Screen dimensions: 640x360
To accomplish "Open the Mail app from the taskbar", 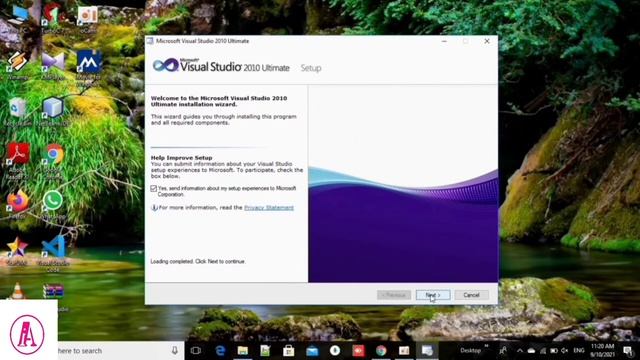I will (312, 351).
